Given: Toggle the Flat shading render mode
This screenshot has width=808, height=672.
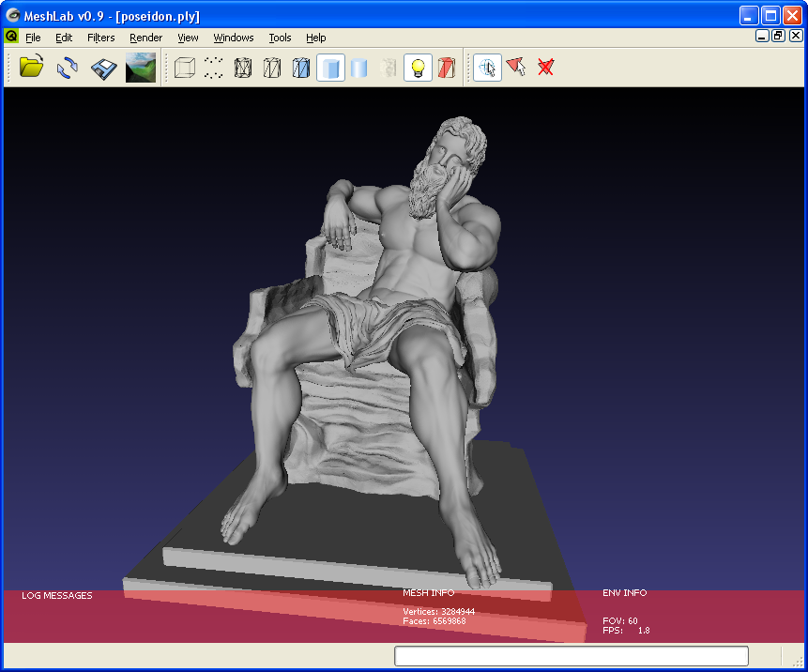Looking at the screenshot, I should coord(330,68).
